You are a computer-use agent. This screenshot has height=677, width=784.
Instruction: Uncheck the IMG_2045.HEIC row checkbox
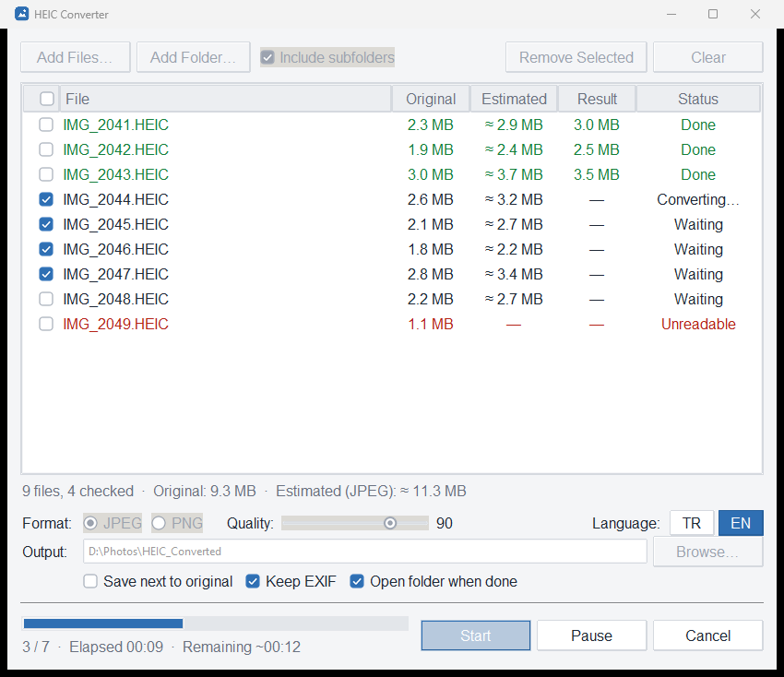[46, 224]
